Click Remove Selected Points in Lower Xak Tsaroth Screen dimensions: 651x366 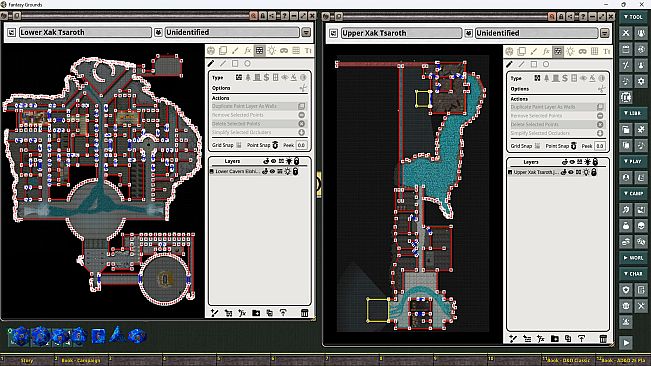pos(259,115)
